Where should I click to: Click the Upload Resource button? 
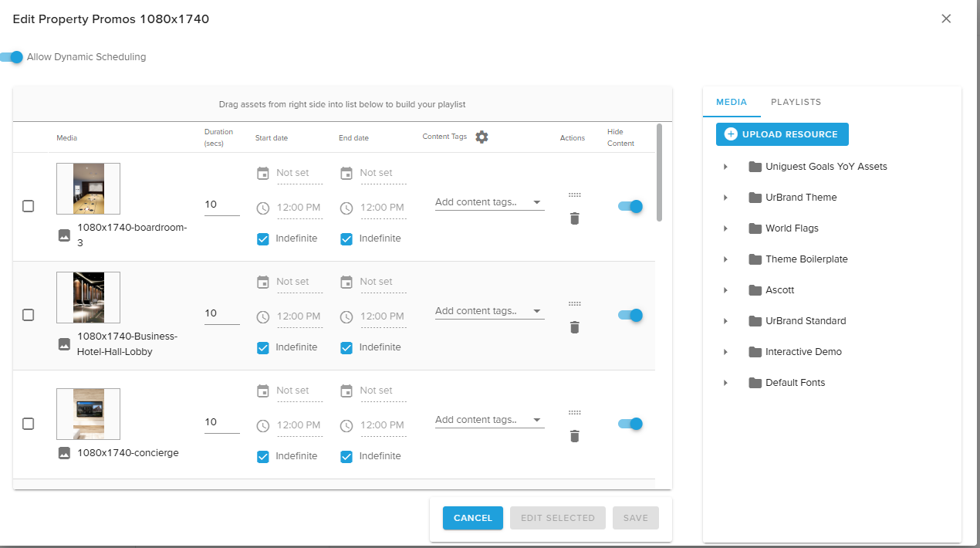coord(782,134)
